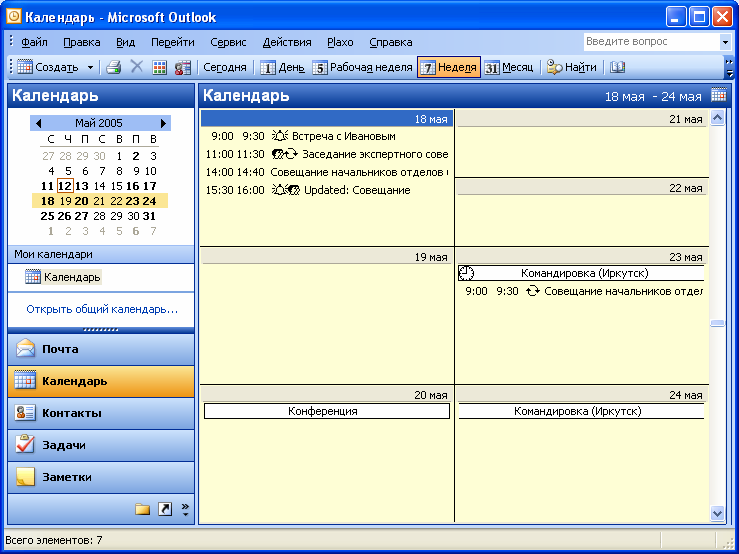Open the Введите вопрос dropdown arrow
The height and width of the screenshot is (554, 739).
725,42
